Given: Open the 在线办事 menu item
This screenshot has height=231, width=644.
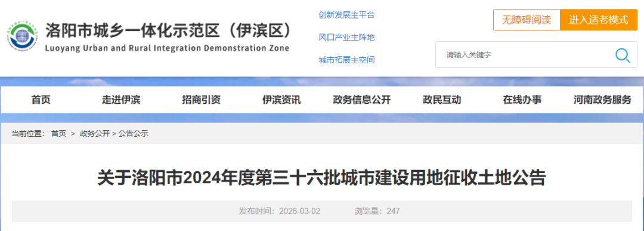Looking at the screenshot, I should point(522,100).
